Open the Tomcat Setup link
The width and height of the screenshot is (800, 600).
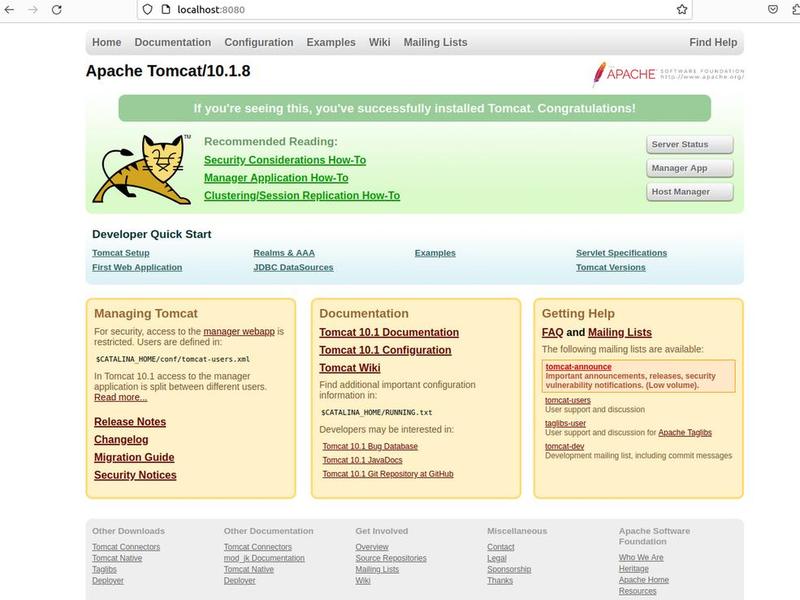coord(120,253)
